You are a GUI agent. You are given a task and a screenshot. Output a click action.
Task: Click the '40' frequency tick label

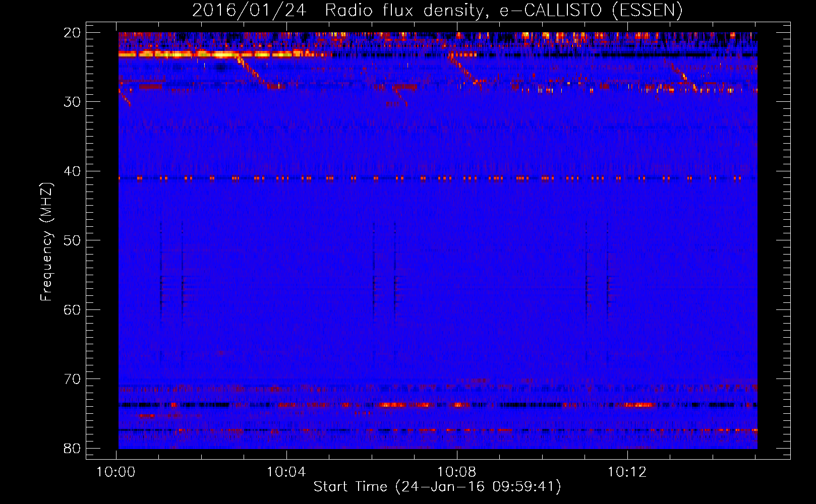[73, 171]
